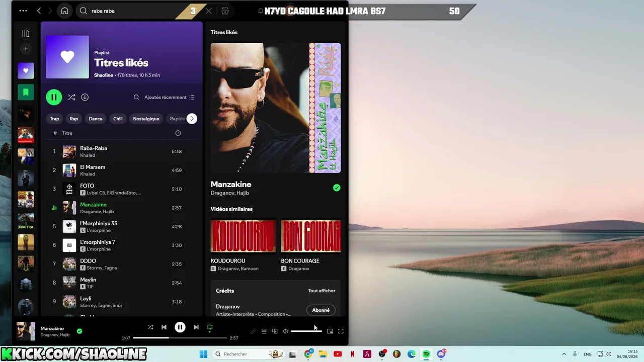
Task: Play the L'morphiniya 7 track row
Action: coord(121,245)
